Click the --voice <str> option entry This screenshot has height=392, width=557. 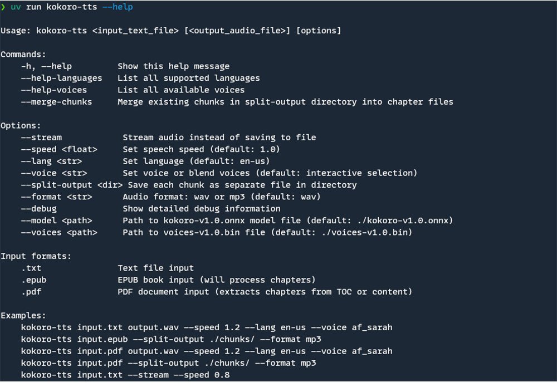(54, 173)
